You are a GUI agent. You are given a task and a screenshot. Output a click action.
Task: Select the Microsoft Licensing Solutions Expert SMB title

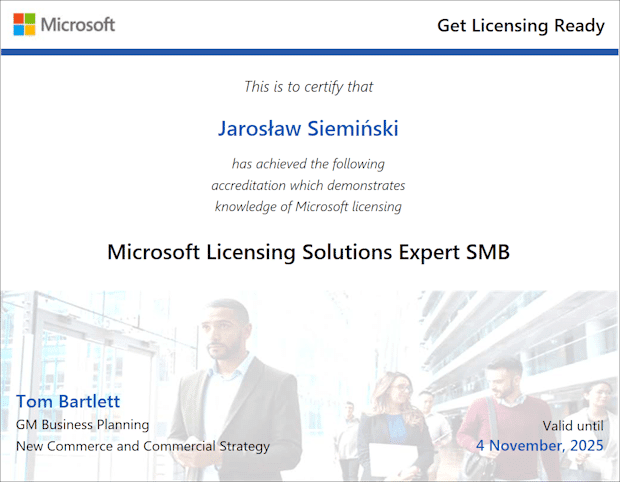point(308,252)
